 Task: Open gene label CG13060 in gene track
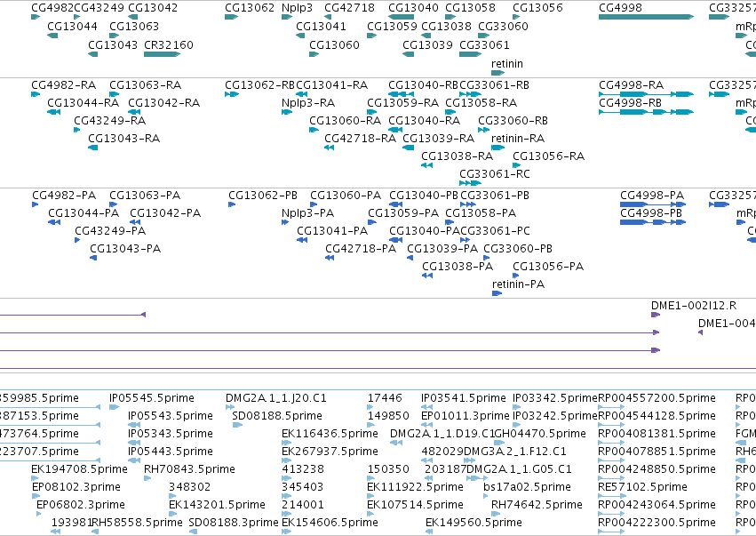click(335, 44)
